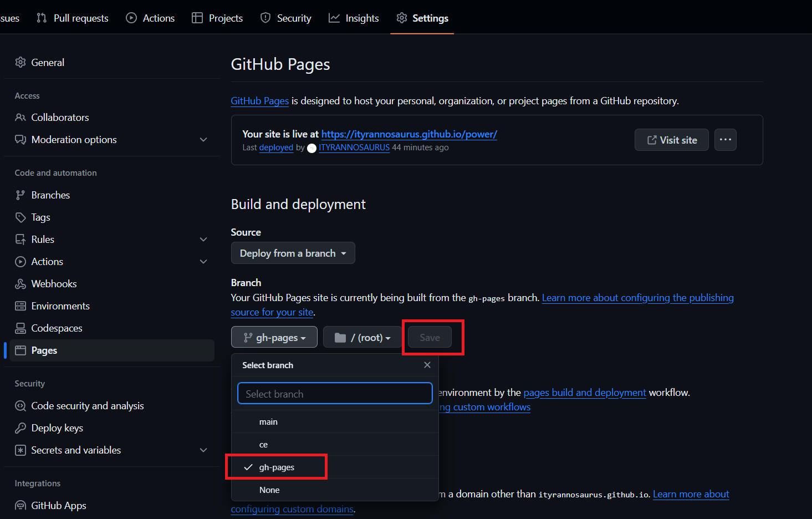Open Collaborators settings page
Screen dimensions: 812x519
[112, 118]
